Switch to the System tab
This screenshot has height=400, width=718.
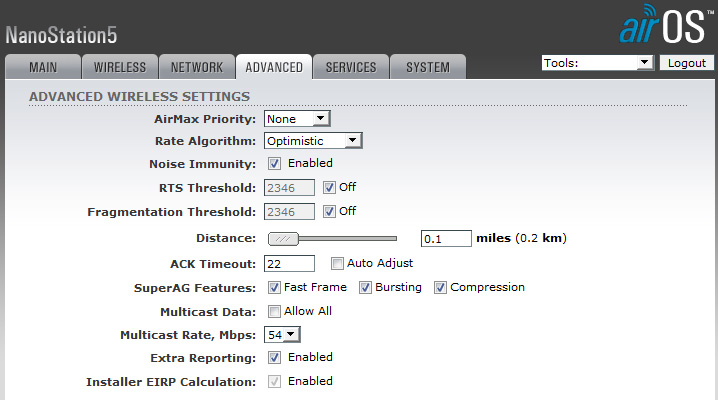coord(427,67)
